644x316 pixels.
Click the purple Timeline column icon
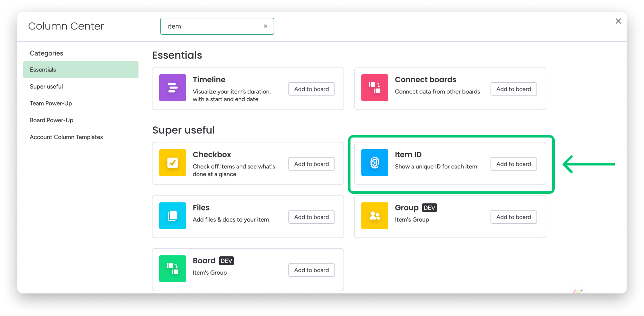(x=172, y=88)
